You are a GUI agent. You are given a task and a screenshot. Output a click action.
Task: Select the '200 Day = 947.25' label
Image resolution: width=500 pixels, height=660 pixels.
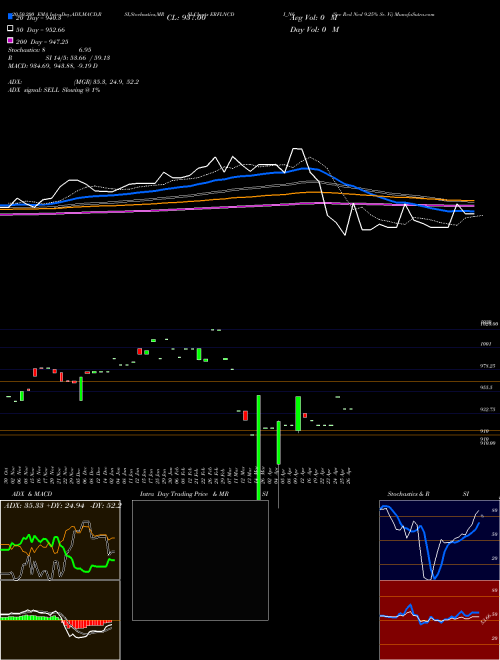click(x=42, y=41)
